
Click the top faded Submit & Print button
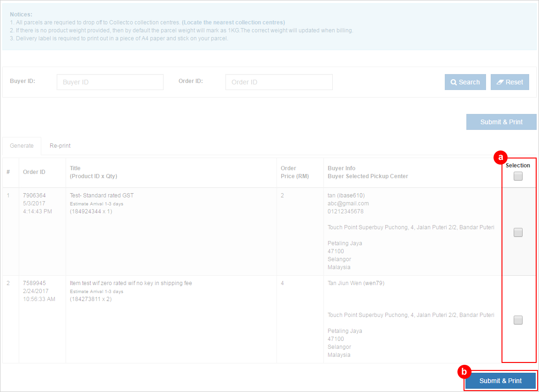click(x=501, y=122)
